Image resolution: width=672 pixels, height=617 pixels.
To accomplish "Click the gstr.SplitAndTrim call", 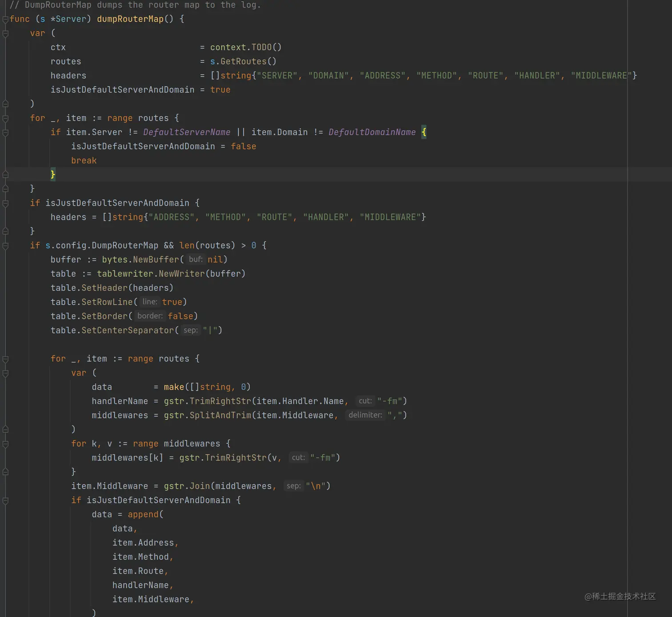I will pos(208,416).
